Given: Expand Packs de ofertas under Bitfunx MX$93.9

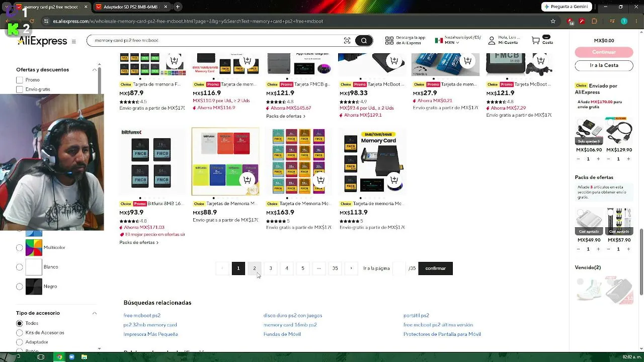Looking at the screenshot, I should 139,243.
